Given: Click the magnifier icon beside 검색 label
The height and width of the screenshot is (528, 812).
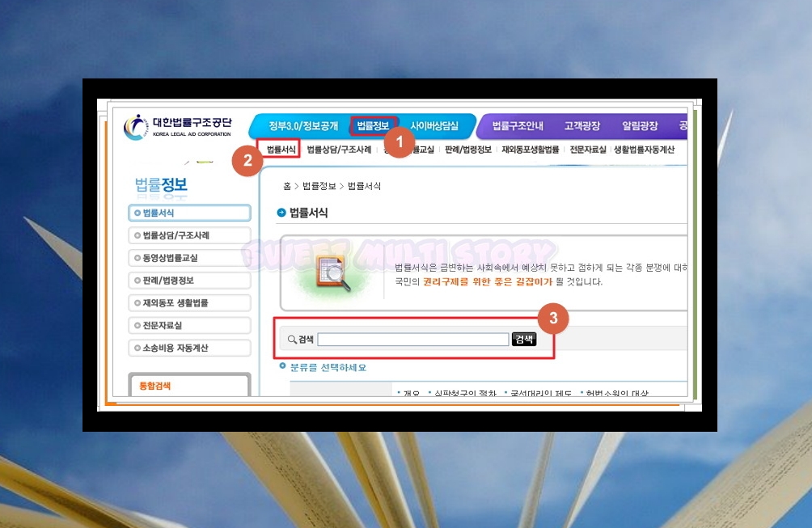Looking at the screenshot, I should click(292, 340).
